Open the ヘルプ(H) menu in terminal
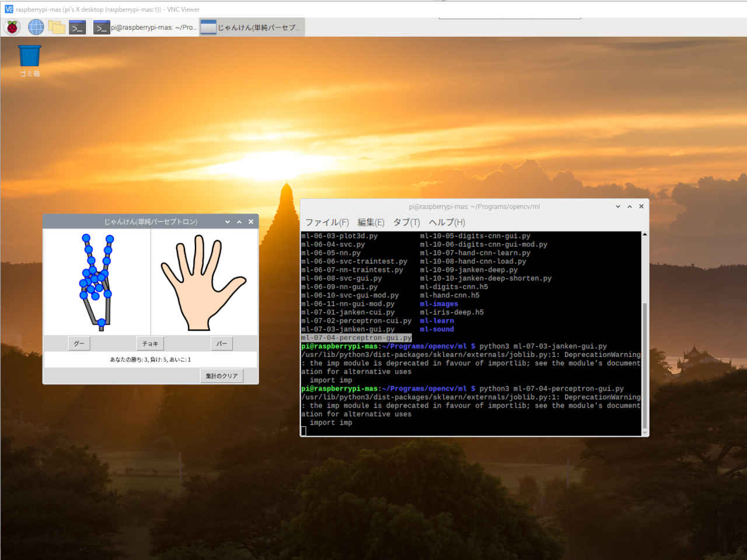The height and width of the screenshot is (560, 747). coord(447,222)
